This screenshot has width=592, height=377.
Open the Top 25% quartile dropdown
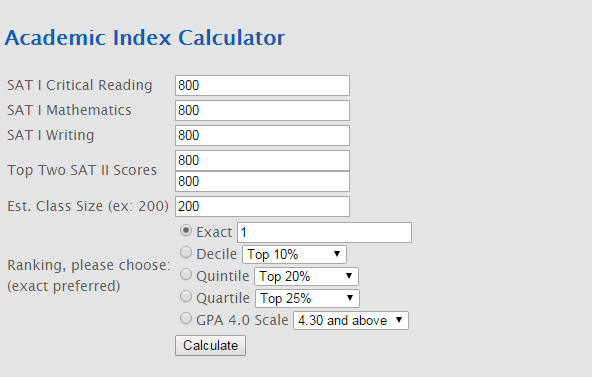click(307, 299)
